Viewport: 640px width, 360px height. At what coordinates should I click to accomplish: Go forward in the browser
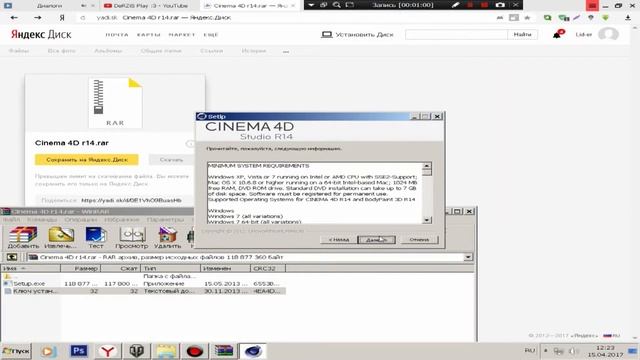click(x=38, y=18)
